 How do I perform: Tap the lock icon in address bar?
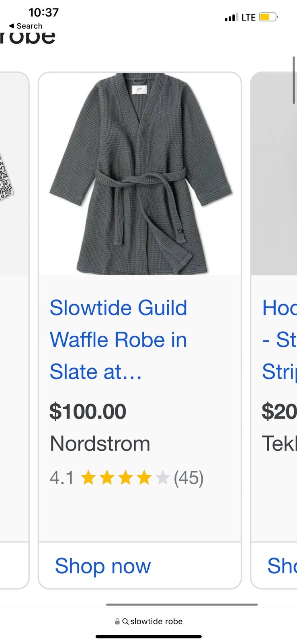coord(117,621)
